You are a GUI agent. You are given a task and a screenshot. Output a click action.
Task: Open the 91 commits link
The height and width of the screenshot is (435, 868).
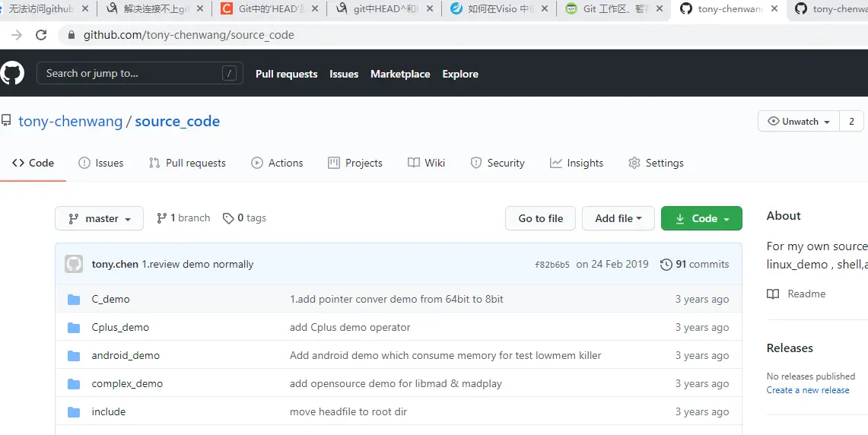[695, 265]
